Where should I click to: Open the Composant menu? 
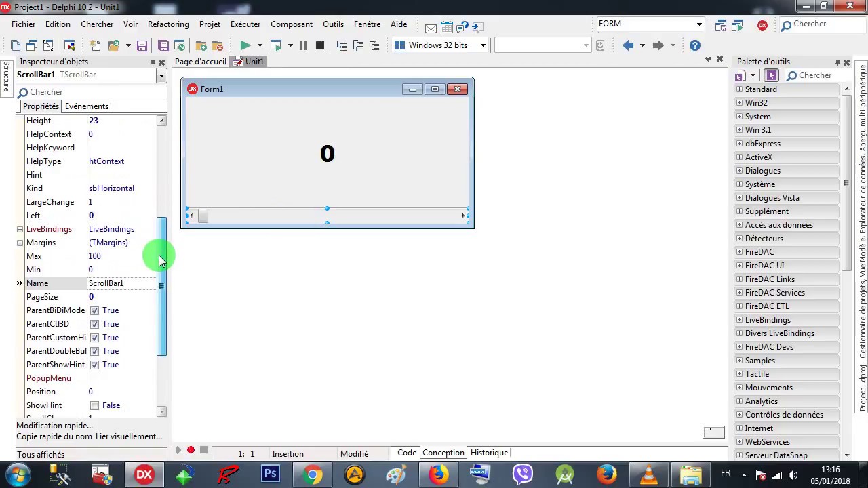(292, 24)
